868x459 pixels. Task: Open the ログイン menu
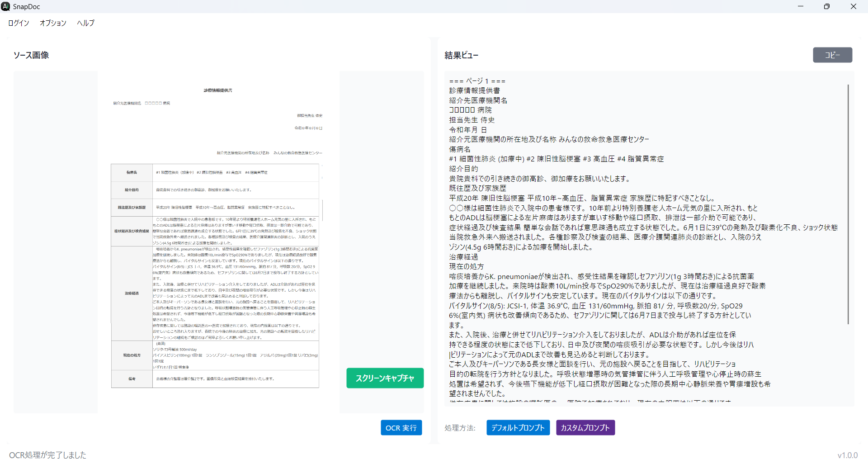pos(19,23)
